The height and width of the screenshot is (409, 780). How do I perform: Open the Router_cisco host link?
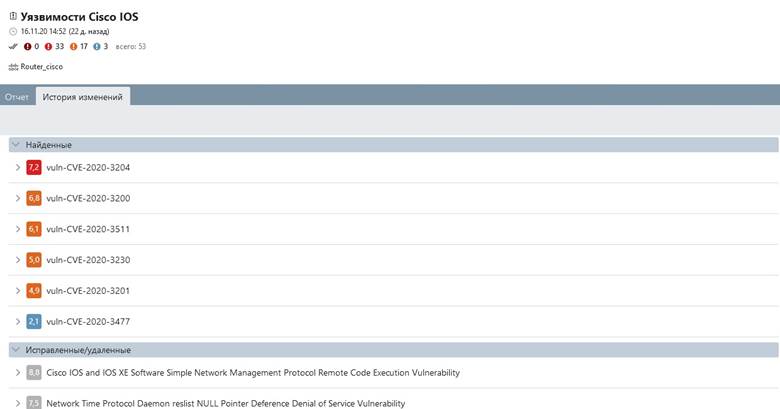[x=42, y=67]
